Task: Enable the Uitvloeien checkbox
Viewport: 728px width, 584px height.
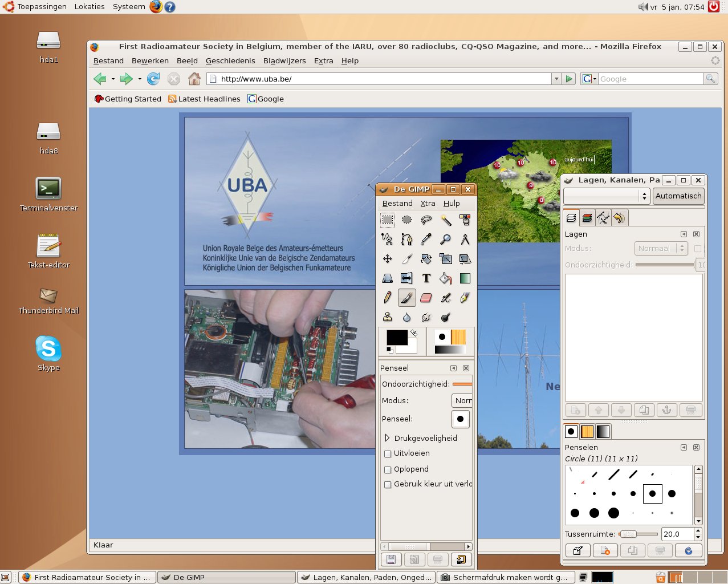Action: [x=388, y=454]
